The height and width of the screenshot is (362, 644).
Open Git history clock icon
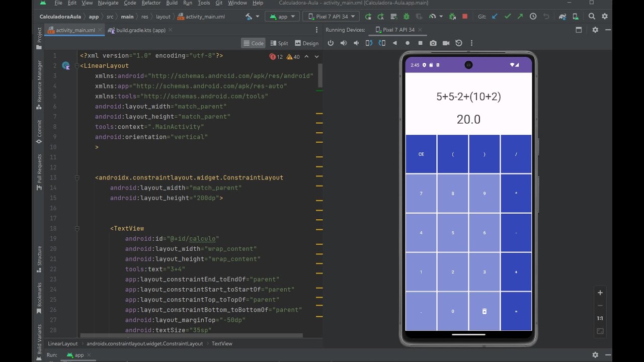[533, 17]
